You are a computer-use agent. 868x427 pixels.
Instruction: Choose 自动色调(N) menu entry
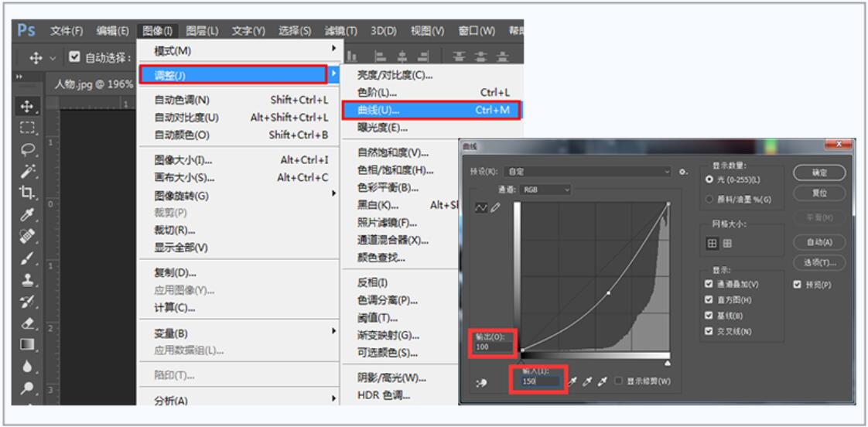[239, 101]
